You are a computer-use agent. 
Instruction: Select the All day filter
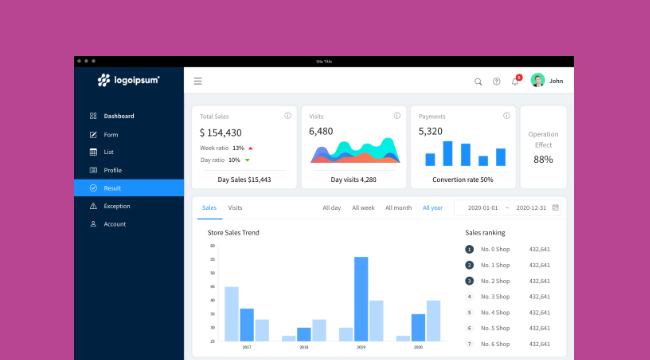[x=332, y=208]
